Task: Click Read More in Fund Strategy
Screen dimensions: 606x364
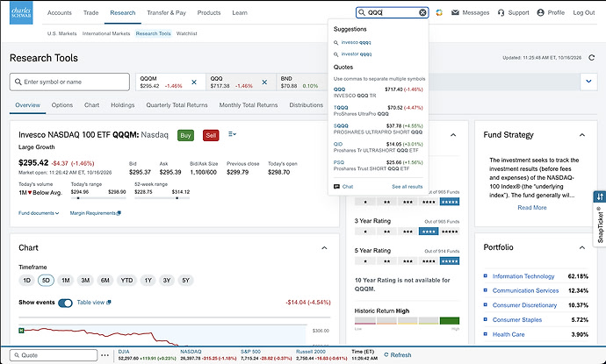Action: (x=532, y=208)
